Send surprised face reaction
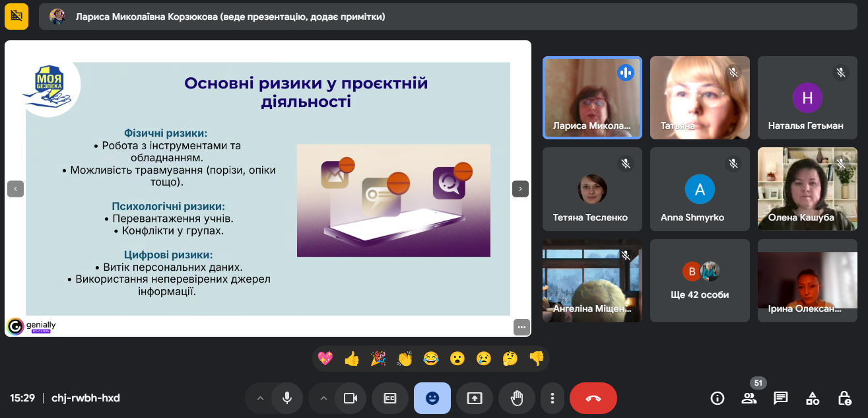Screen dimensions: 868x418 pos(457,359)
